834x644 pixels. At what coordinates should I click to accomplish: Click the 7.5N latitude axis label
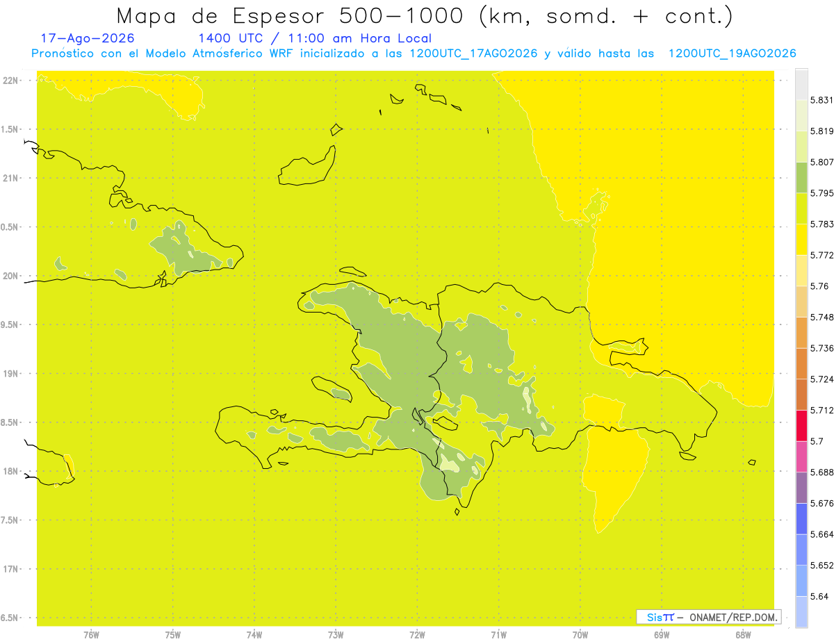coord(10,520)
